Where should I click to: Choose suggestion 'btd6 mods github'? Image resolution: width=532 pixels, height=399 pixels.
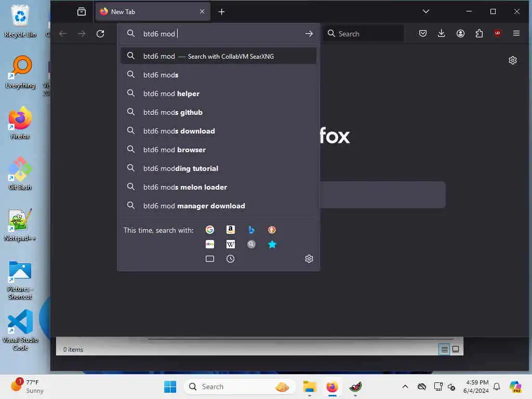point(219,112)
